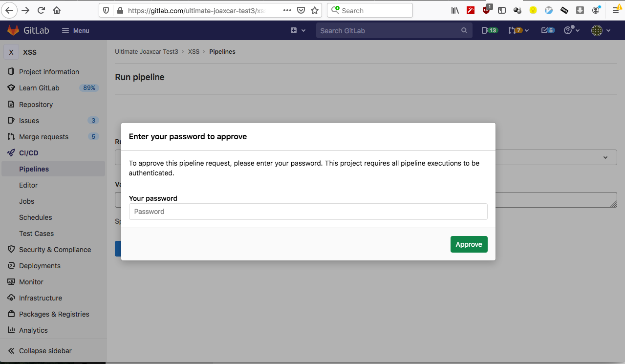This screenshot has height=364, width=625.
Task: Go to the browser home icon
Action: (x=57, y=10)
